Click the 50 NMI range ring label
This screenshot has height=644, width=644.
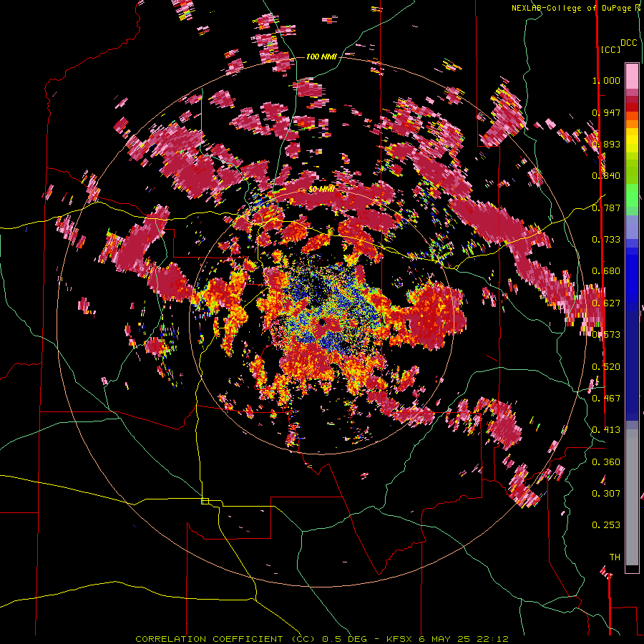[321, 190]
